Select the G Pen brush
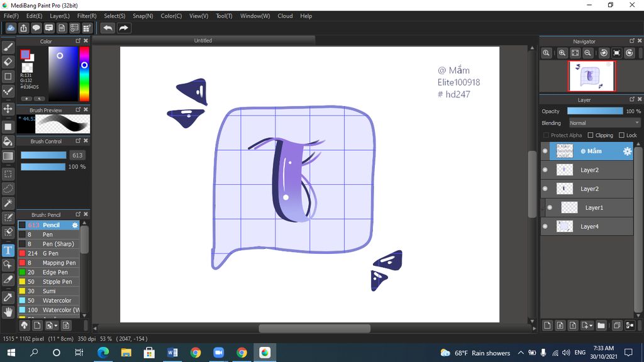Image resolution: width=644 pixels, height=362 pixels. click(48, 253)
